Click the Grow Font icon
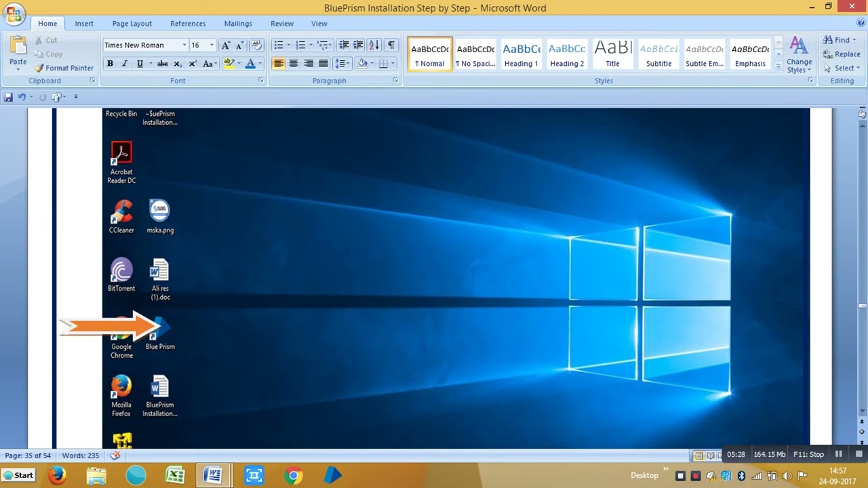Screen dimensions: 868x488 [226, 45]
